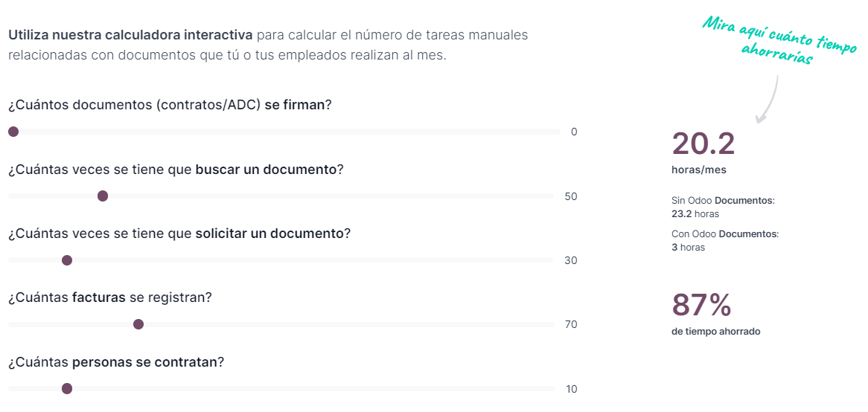Click the 20.2 horas/mes result figure
Viewport: 868px width, 412px height.
703,144
